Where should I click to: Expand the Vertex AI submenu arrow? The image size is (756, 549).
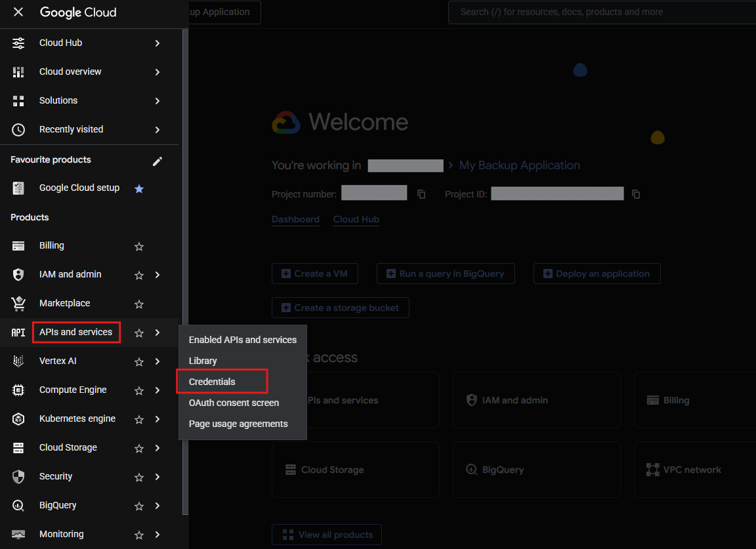point(157,361)
